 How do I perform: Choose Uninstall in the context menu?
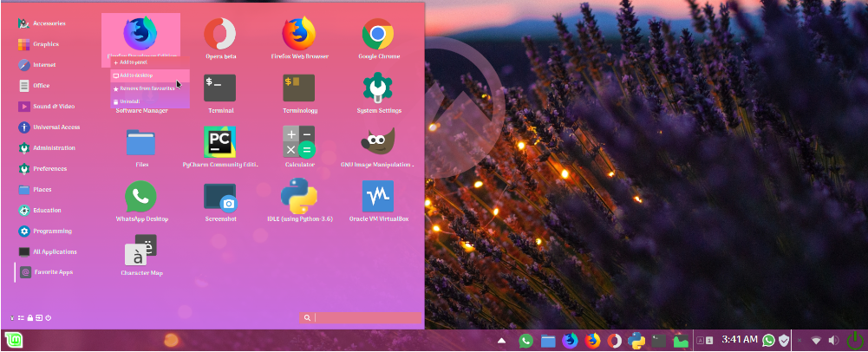coord(150,101)
